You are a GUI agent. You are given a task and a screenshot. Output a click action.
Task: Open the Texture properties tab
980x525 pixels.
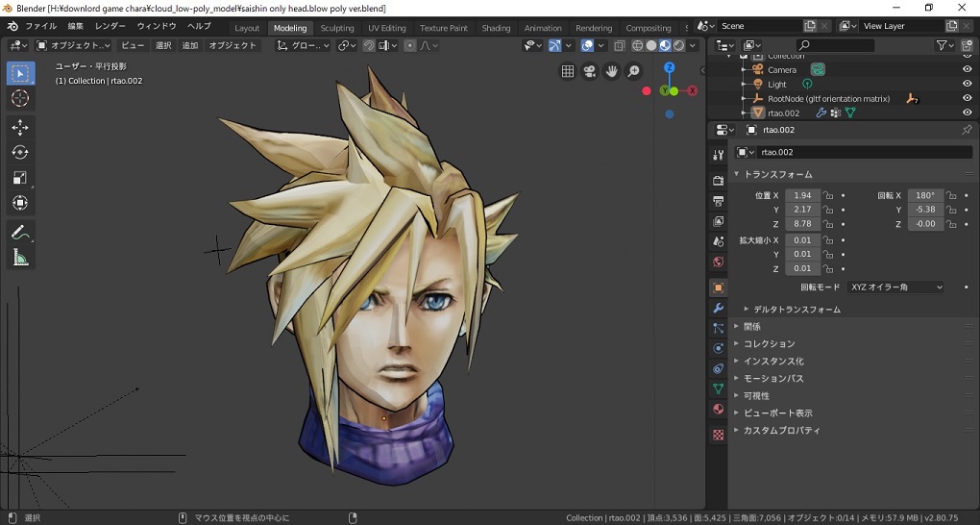(718, 435)
